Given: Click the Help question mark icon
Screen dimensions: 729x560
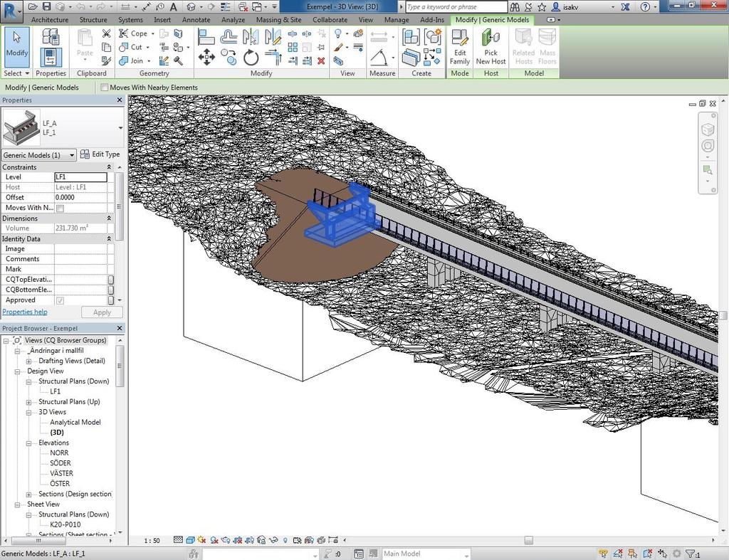Looking at the screenshot, I should tap(645, 6).
